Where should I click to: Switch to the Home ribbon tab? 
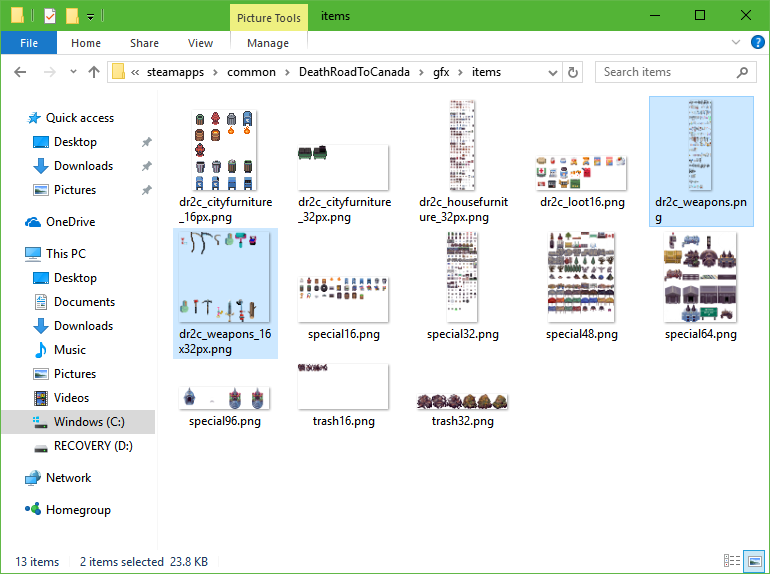(x=86, y=43)
